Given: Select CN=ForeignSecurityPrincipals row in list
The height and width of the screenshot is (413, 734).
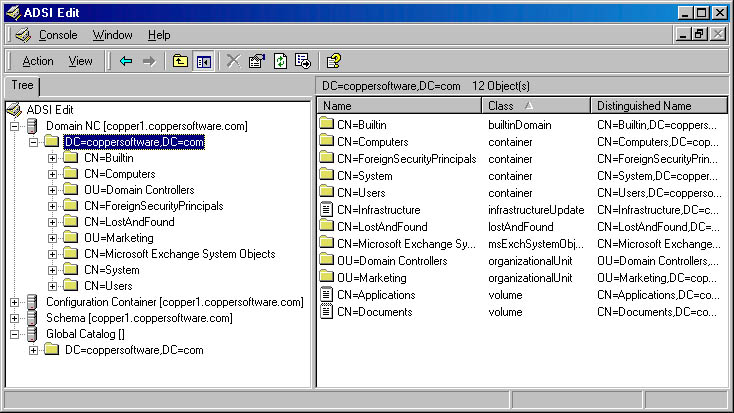Looking at the screenshot, I should click(406, 159).
